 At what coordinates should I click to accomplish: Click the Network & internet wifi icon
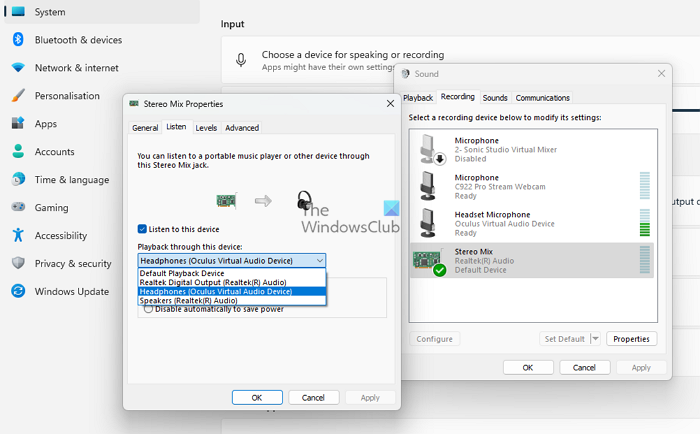tap(18, 67)
